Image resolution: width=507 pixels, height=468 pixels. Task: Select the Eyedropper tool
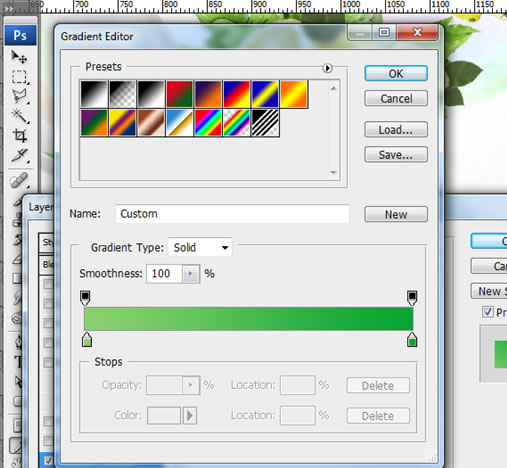pos(19,155)
